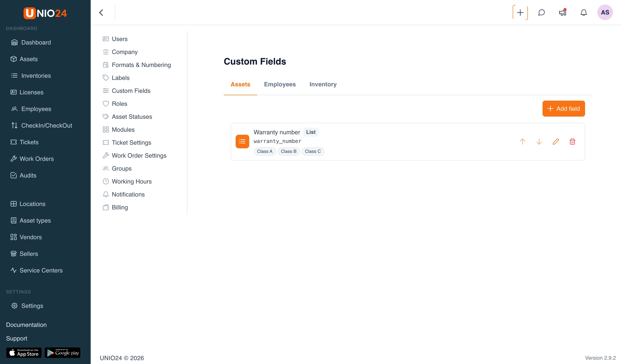
Task: Open Work Orders in the sidebar
Action: [x=32, y=159]
